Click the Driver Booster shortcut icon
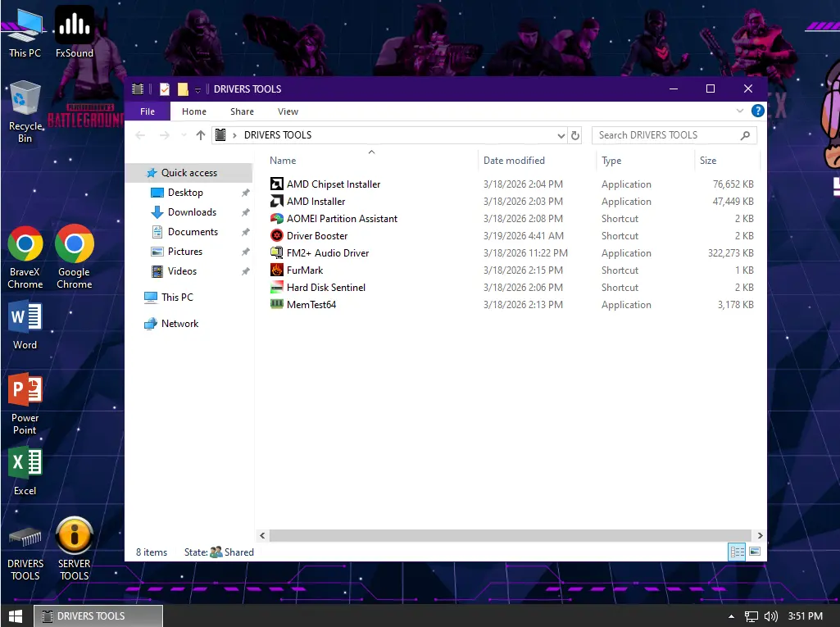840x627 pixels. pos(276,235)
